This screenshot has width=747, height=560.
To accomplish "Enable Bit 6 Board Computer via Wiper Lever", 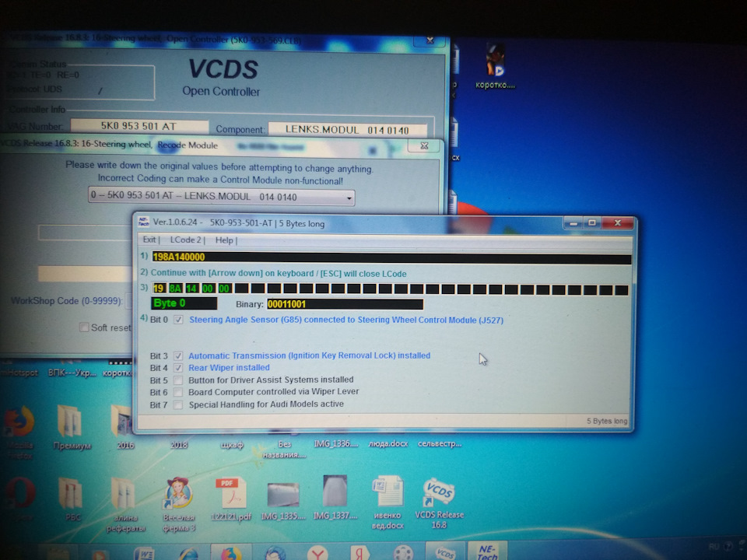I will click(x=178, y=392).
